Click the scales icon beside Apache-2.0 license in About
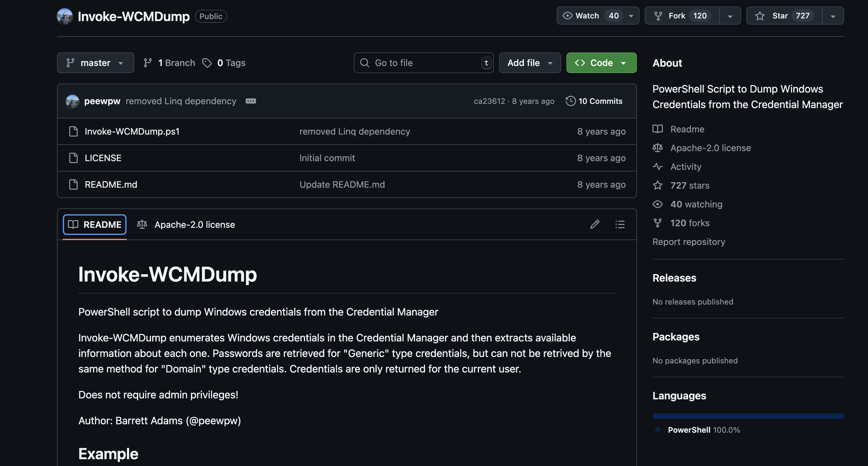Screen dimensions: 868x466 657,148
